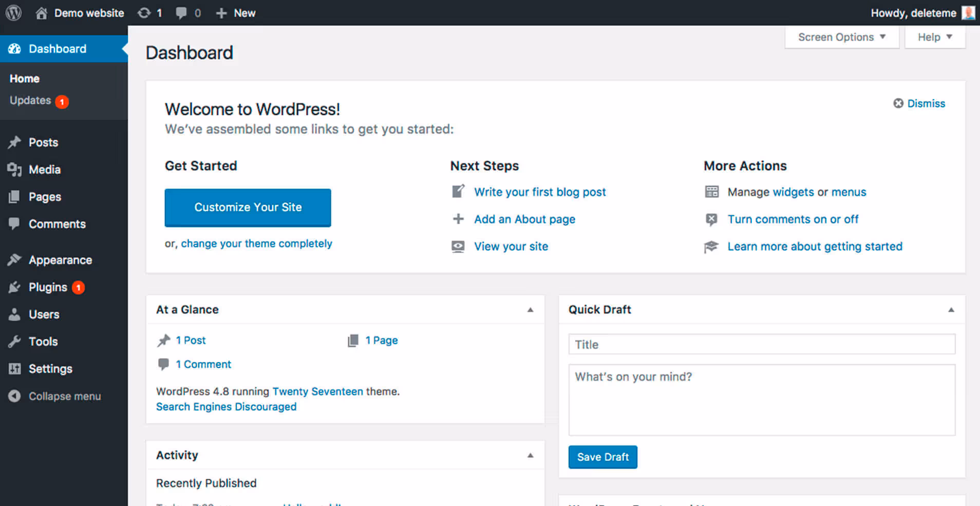Open Home under Dashboard menu

(x=25, y=79)
